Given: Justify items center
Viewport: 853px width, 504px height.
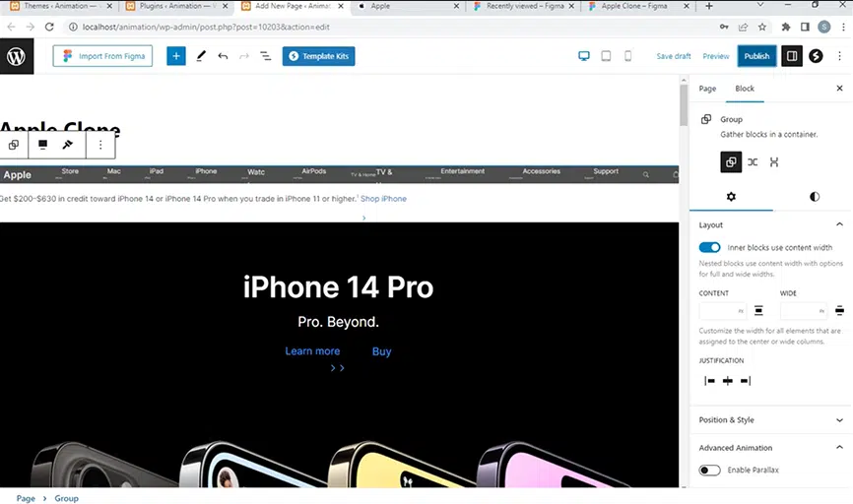Looking at the screenshot, I should (727, 381).
